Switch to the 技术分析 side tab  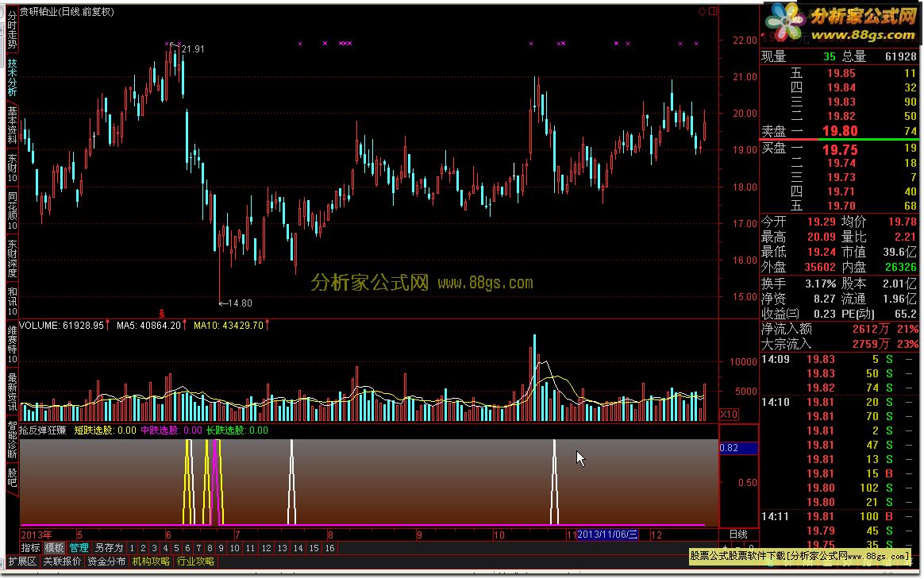(x=12, y=77)
